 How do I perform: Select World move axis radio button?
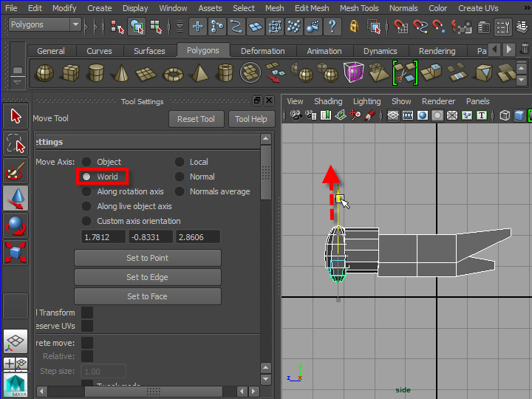coord(86,177)
